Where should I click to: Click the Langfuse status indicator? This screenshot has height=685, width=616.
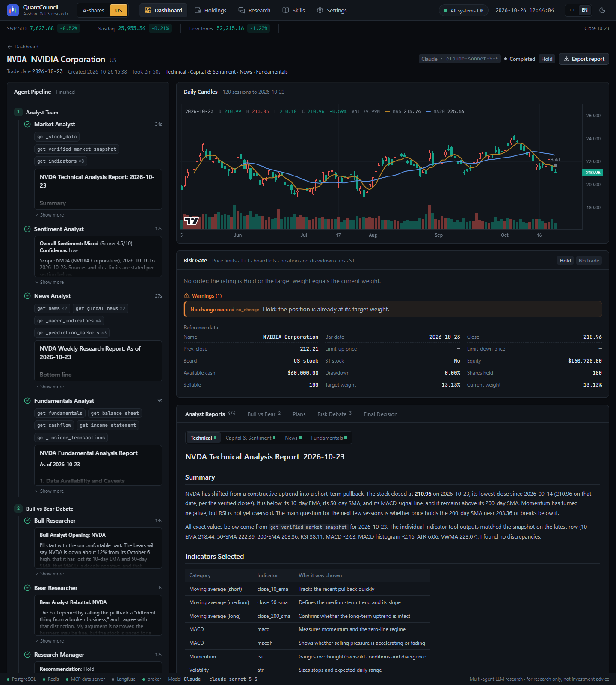pyautogui.click(x=123, y=679)
